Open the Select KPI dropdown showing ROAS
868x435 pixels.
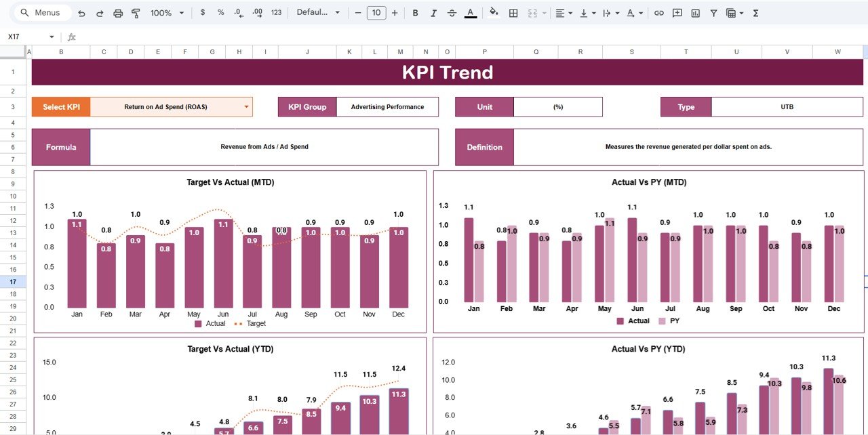coord(245,106)
